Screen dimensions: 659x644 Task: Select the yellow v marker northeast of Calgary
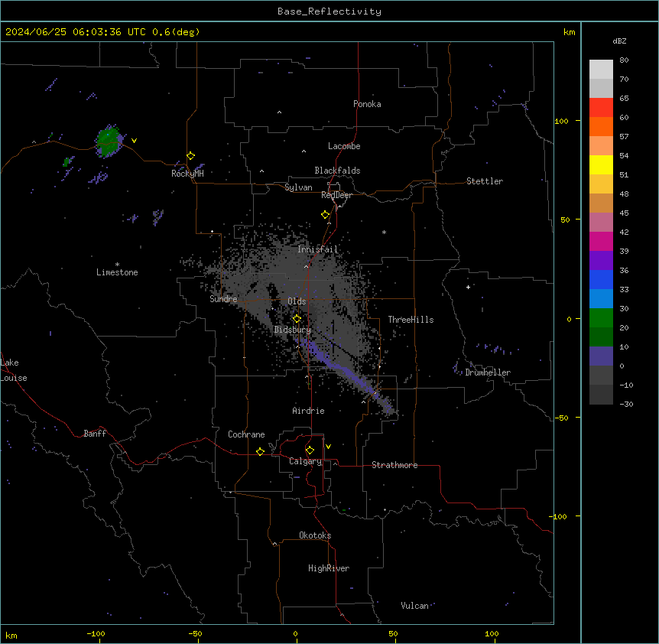click(x=328, y=447)
